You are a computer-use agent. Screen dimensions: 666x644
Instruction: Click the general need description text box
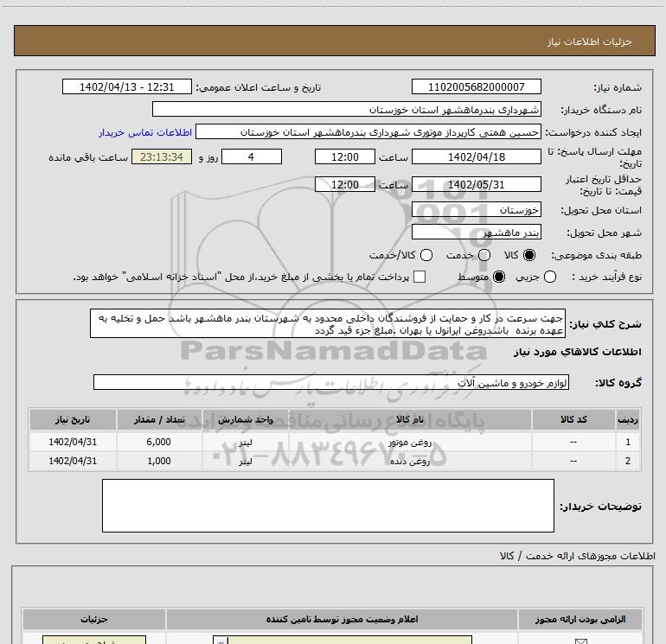pos(328,324)
